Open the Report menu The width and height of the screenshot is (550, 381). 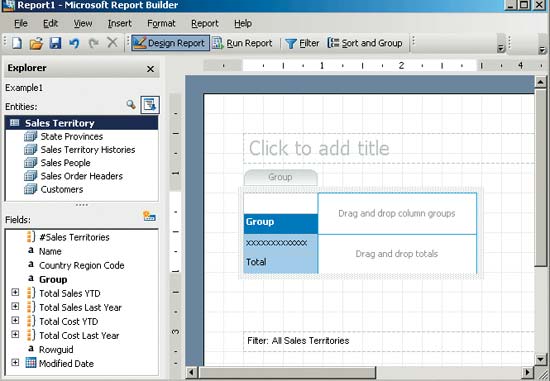pyautogui.click(x=205, y=24)
